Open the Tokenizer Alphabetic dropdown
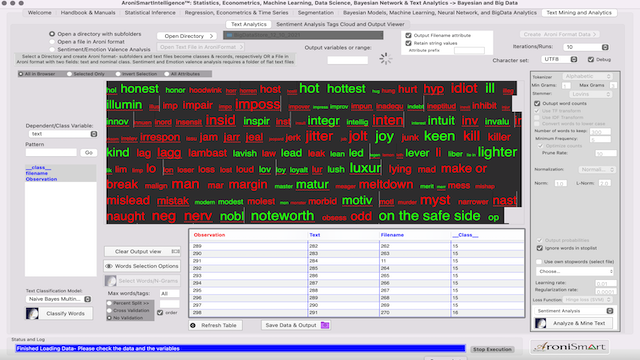This screenshot has width=640, height=360. coord(587,76)
